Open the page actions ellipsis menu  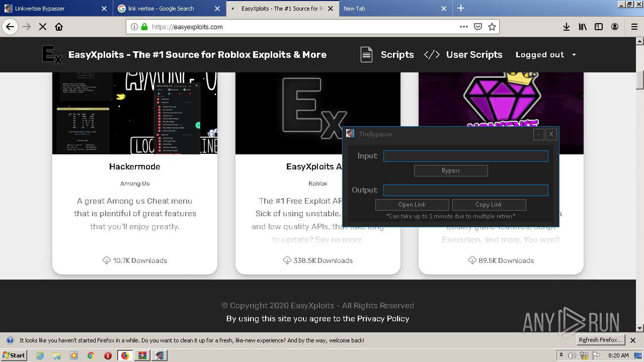[x=464, y=27]
